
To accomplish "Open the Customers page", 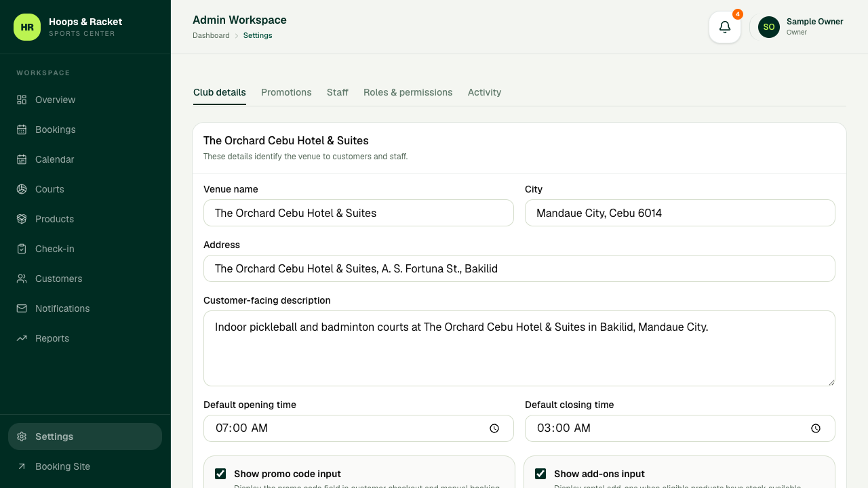I will click(x=85, y=279).
